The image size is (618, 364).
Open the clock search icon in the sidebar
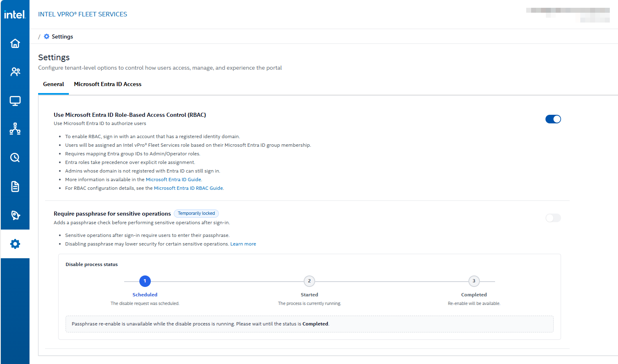[15, 158]
